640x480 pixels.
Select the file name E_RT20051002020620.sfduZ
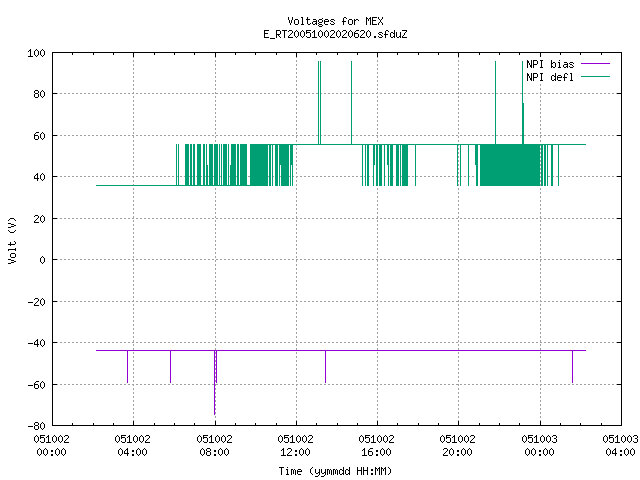(x=335, y=34)
